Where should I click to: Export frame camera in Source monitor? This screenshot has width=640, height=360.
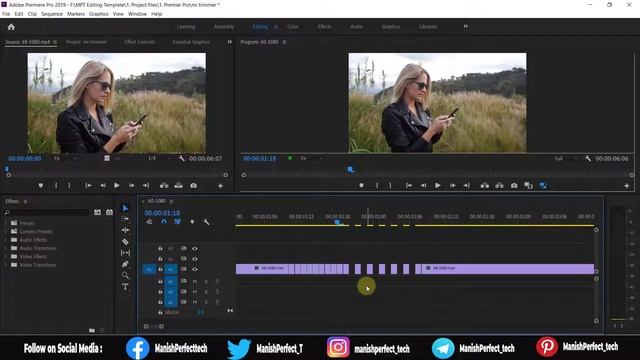tap(193, 186)
